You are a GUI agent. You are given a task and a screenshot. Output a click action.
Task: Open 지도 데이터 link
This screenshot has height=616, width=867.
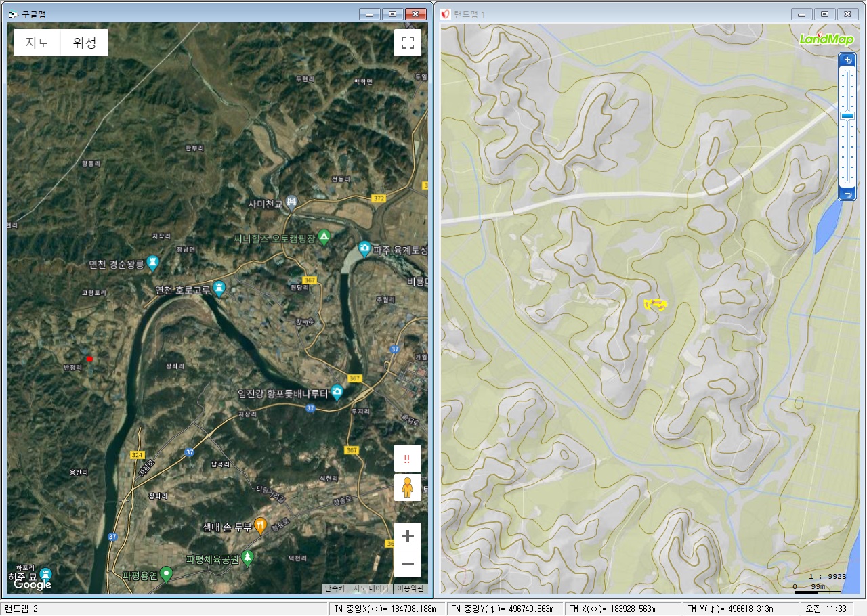371,588
